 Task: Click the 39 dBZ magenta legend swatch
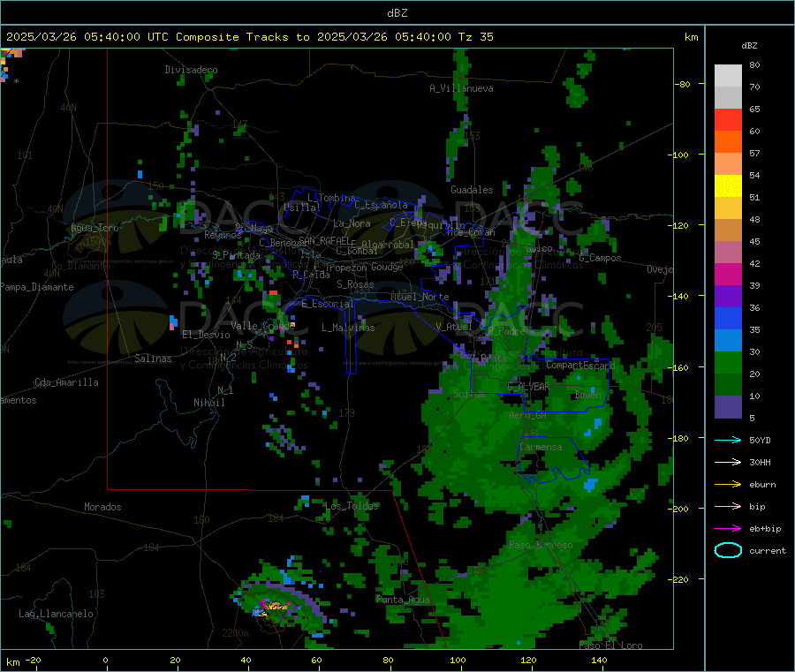[x=728, y=274]
